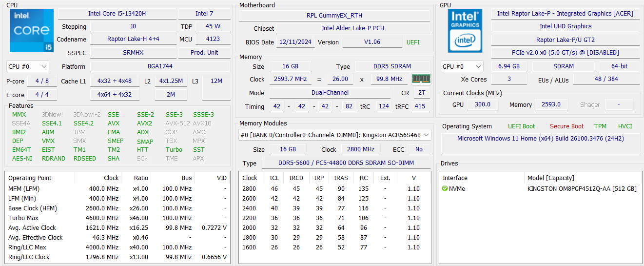Select the Turbo Max row
644x266 pixels.
click(117, 218)
